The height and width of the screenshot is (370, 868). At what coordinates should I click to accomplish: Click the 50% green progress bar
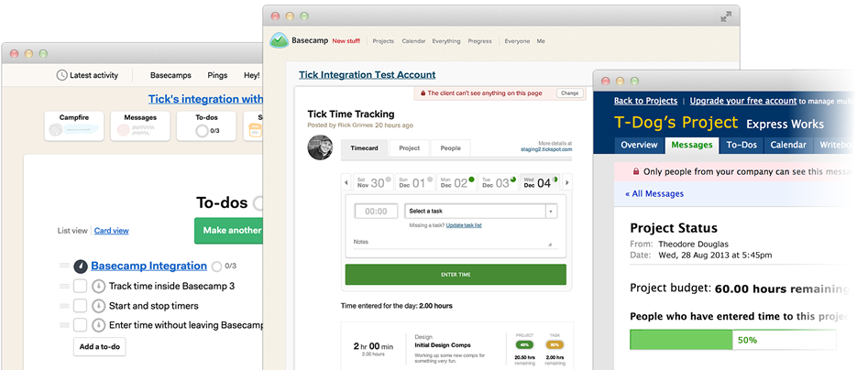[x=681, y=340]
